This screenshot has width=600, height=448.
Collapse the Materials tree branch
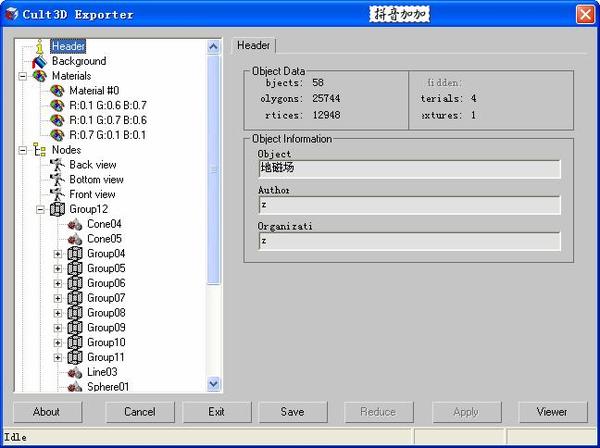tap(23, 76)
